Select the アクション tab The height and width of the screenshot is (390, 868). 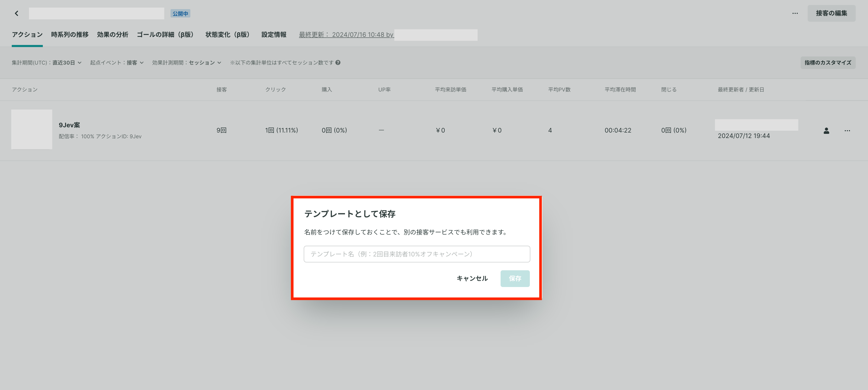pyautogui.click(x=27, y=35)
